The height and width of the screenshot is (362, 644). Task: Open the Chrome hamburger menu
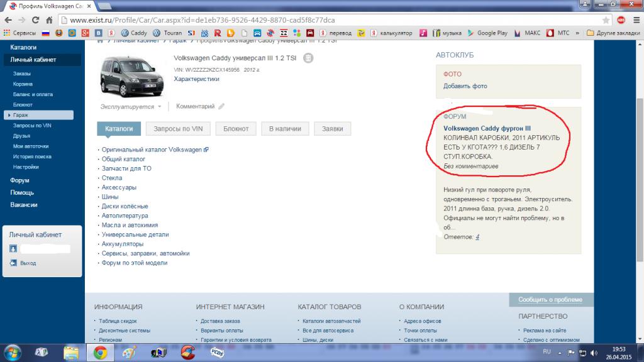[636, 20]
